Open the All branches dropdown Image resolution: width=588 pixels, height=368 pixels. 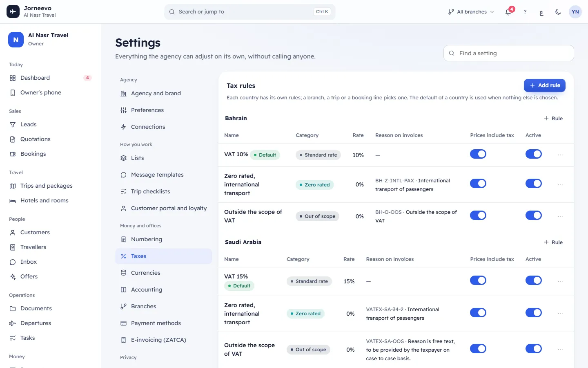(x=471, y=12)
